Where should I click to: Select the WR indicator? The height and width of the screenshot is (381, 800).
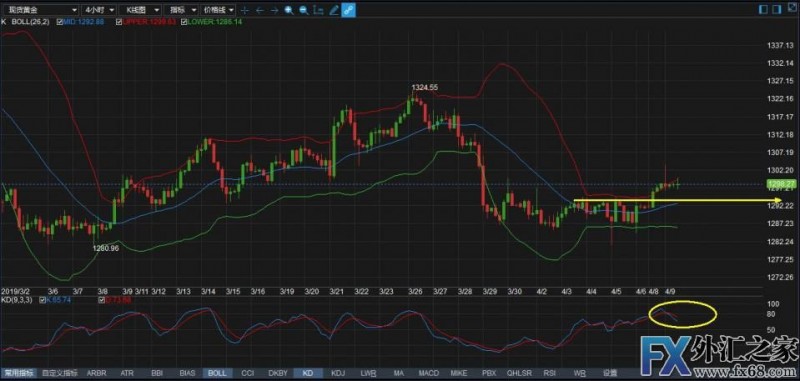pos(579,373)
